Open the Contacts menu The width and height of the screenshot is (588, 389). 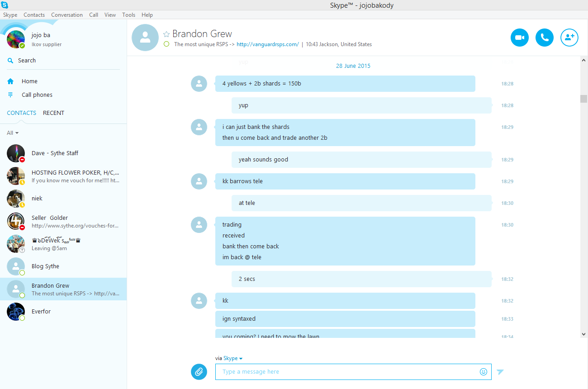34,15
